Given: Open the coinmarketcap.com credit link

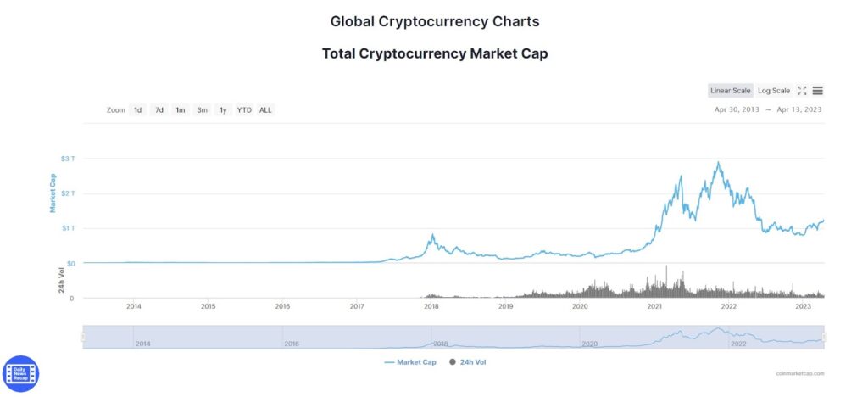Looking at the screenshot, I should (x=800, y=374).
